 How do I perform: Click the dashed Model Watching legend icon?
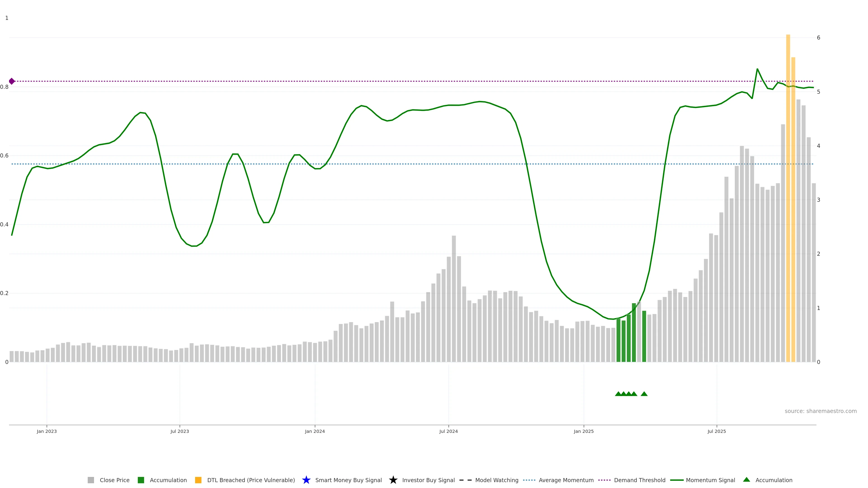(x=465, y=480)
